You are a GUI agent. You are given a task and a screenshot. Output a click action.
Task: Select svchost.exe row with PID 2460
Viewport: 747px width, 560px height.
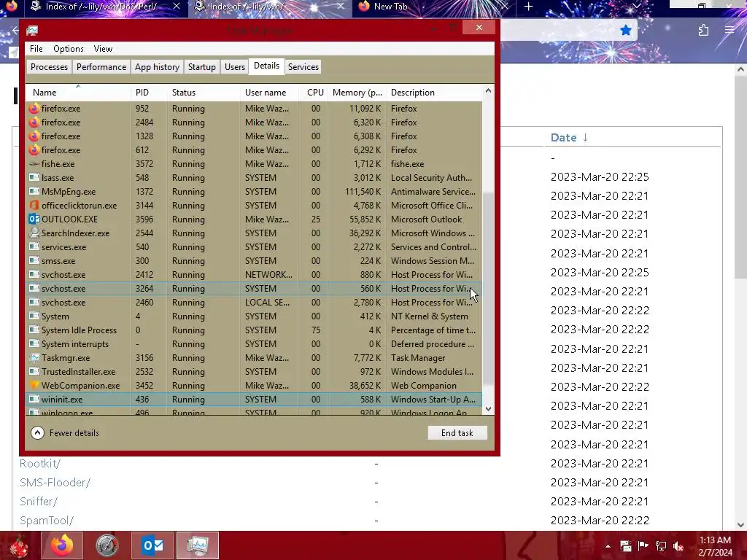(254, 303)
